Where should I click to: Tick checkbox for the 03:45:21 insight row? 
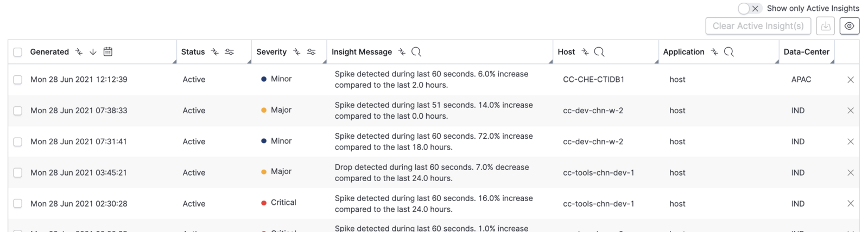click(x=18, y=173)
